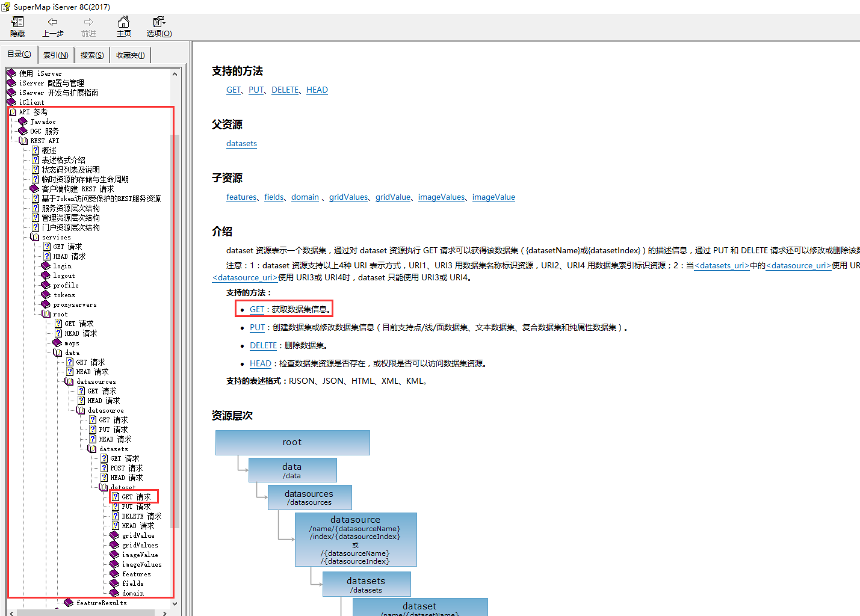
Task: Click the book icon next to Javadoc
Action: coord(23,122)
